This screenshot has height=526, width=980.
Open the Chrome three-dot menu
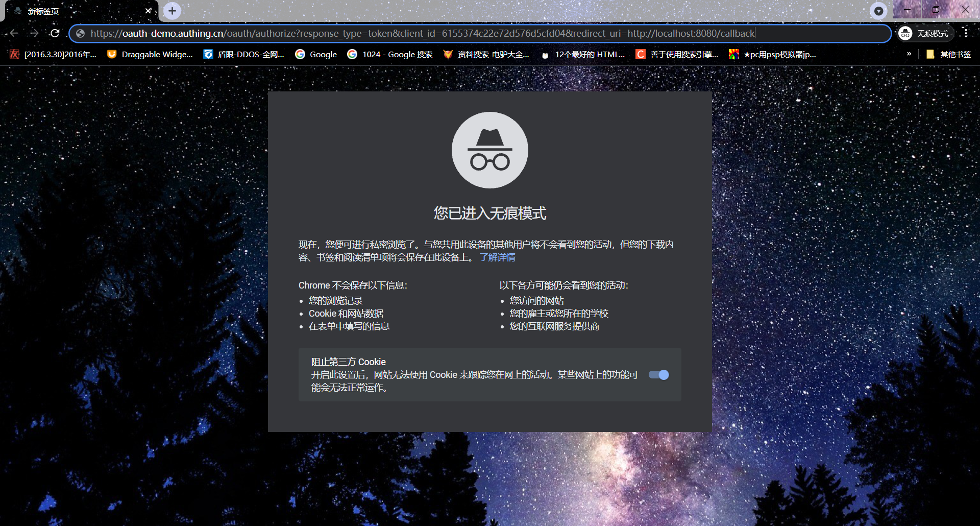click(966, 33)
